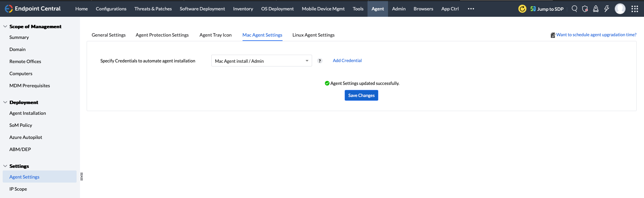644x198 pixels.
Task: Open 'Want to schedule agent upgradation time?' link
Action: click(596, 35)
